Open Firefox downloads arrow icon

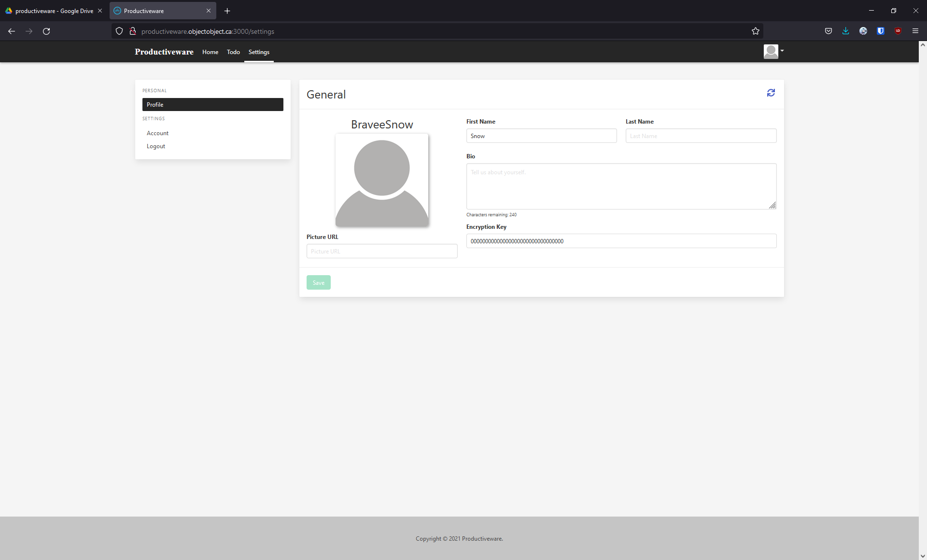(x=845, y=31)
